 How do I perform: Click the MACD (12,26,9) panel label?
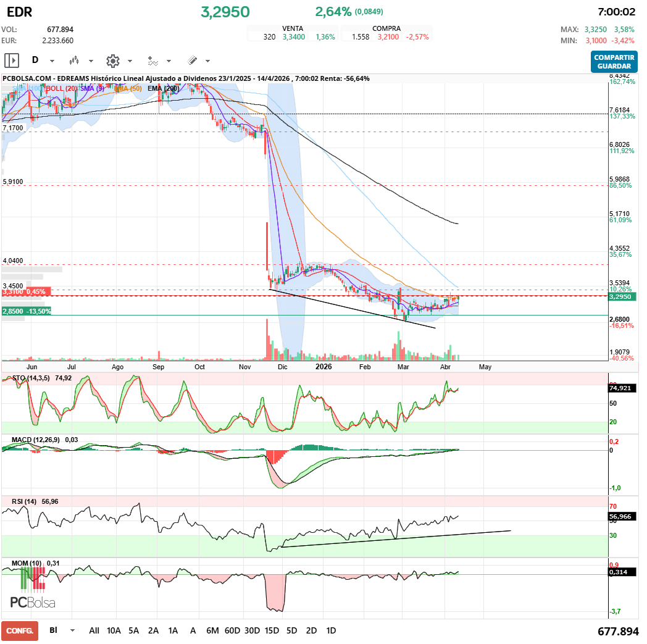pos(35,440)
